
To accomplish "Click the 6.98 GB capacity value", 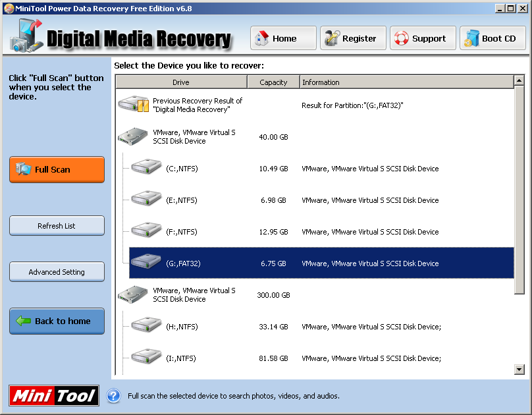I will (273, 200).
